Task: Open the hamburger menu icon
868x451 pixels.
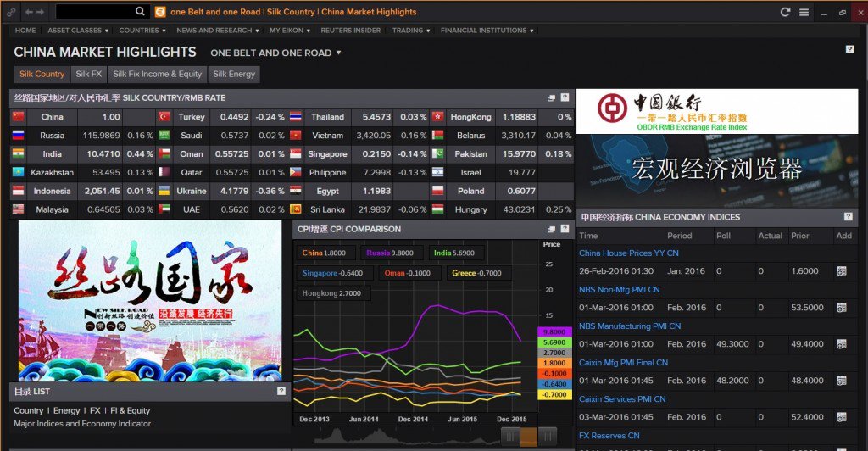Action: pyautogui.click(x=804, y=12)
